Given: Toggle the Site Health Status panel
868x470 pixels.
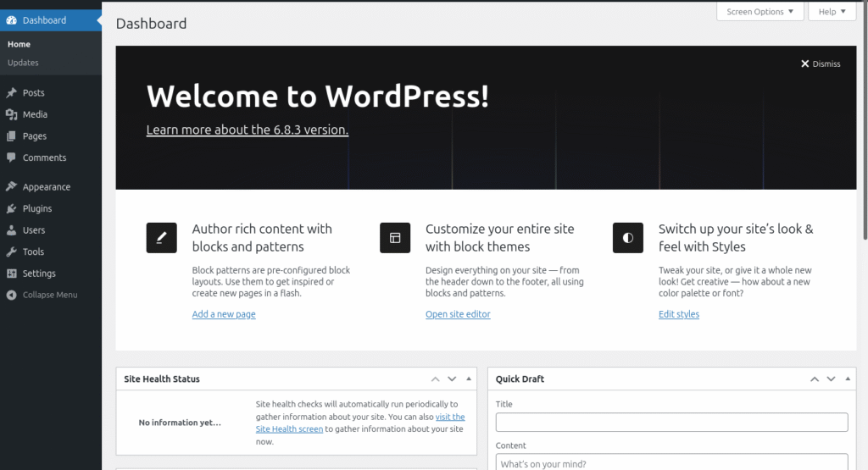Looking at the screenshot, I should (x=470, y=379).
